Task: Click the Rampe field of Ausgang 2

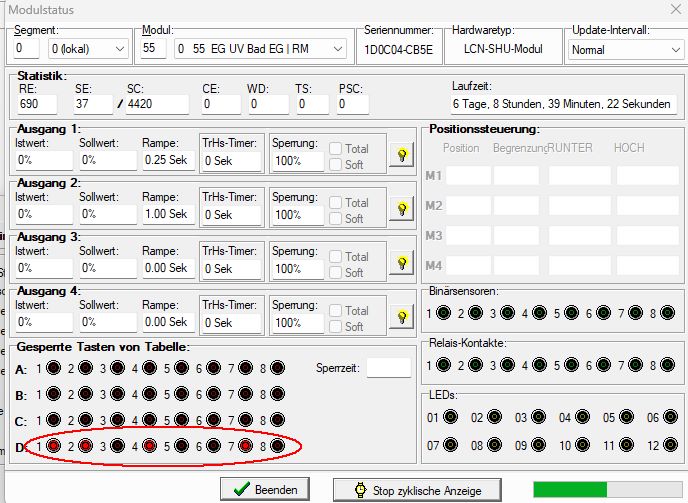Action: click(165, 214)
